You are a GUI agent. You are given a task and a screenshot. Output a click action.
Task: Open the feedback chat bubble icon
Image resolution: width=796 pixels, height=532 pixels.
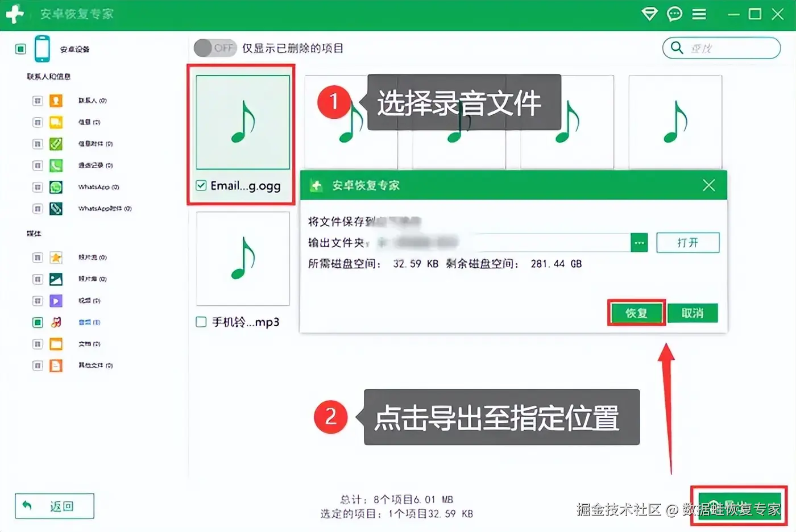(x=674, y=14)
